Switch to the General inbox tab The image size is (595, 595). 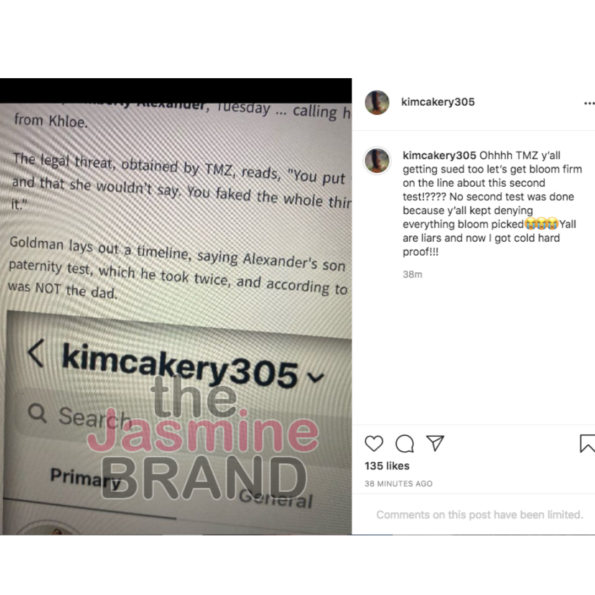click(x=276, y=498)
